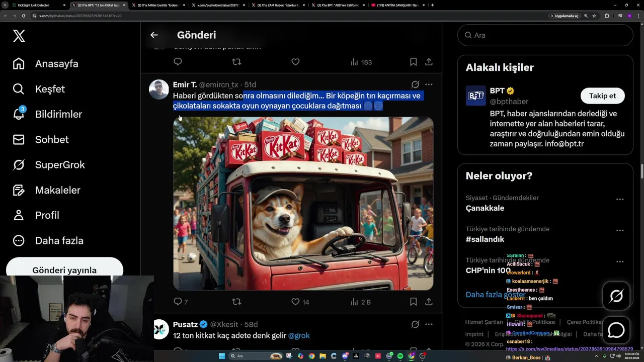Go to Profil page
The image size is (644, 362).
pyautogui.click(x=36, y=215)
